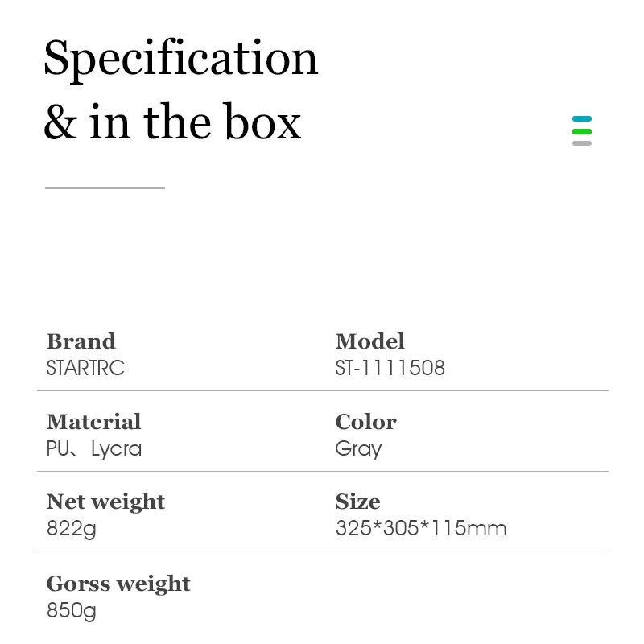644x644 pixels.
Task: Click the green bar of the icon
Action: click(581, 131)
